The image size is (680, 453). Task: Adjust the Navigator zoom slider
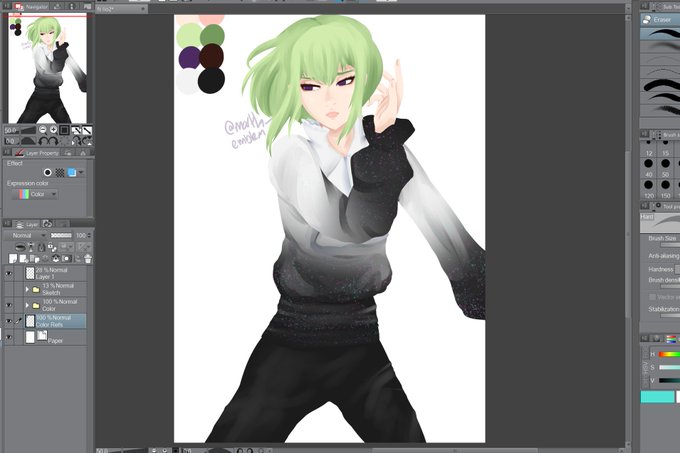(x=28, y=130)
